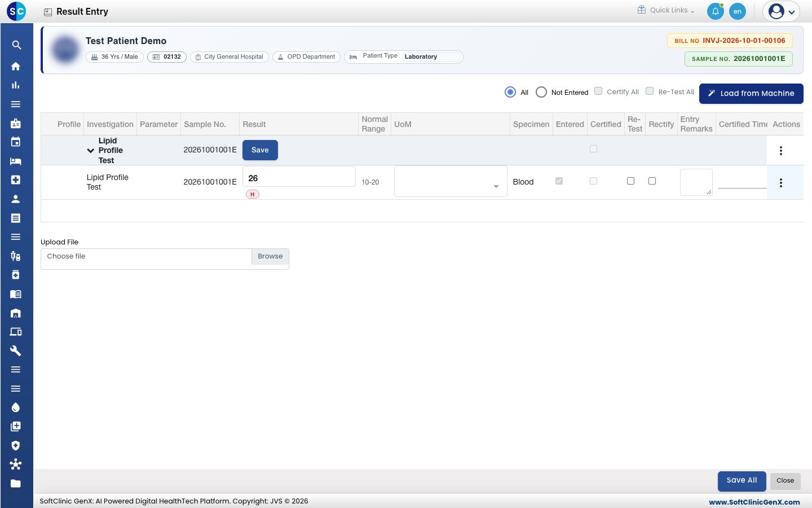
Task: Click the Save All button
Action: 742,481
